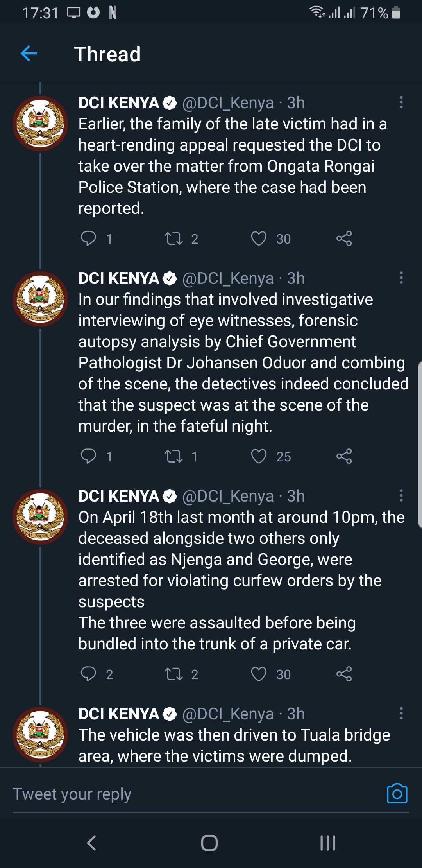The image size is (422, 868).
Task: Open overflow menu on the autopsy findings tweet
Action: 401,278
